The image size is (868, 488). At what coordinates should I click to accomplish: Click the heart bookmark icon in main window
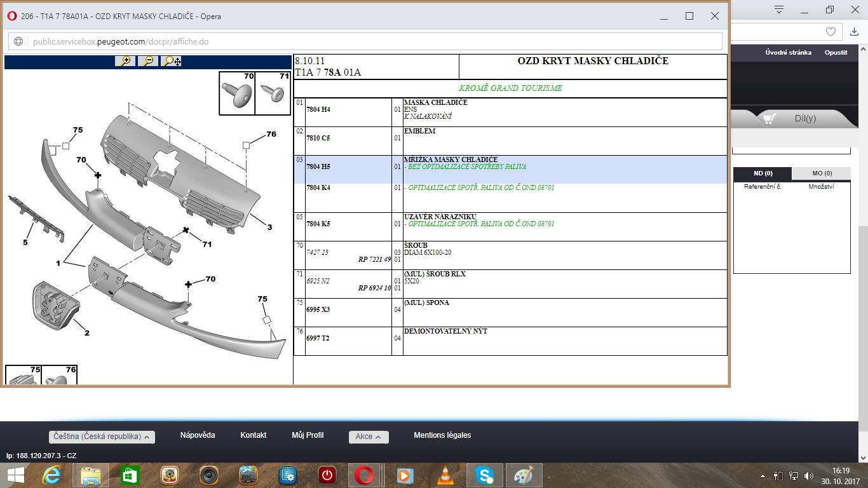coord(831,31)
